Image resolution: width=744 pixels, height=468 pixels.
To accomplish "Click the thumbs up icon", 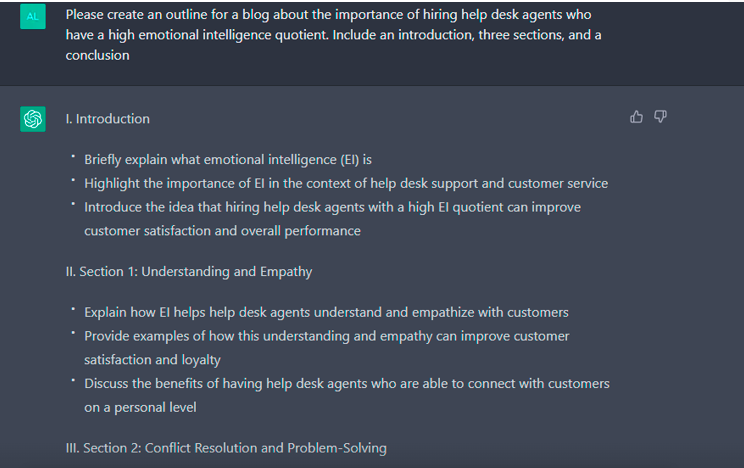I will 636,117.
